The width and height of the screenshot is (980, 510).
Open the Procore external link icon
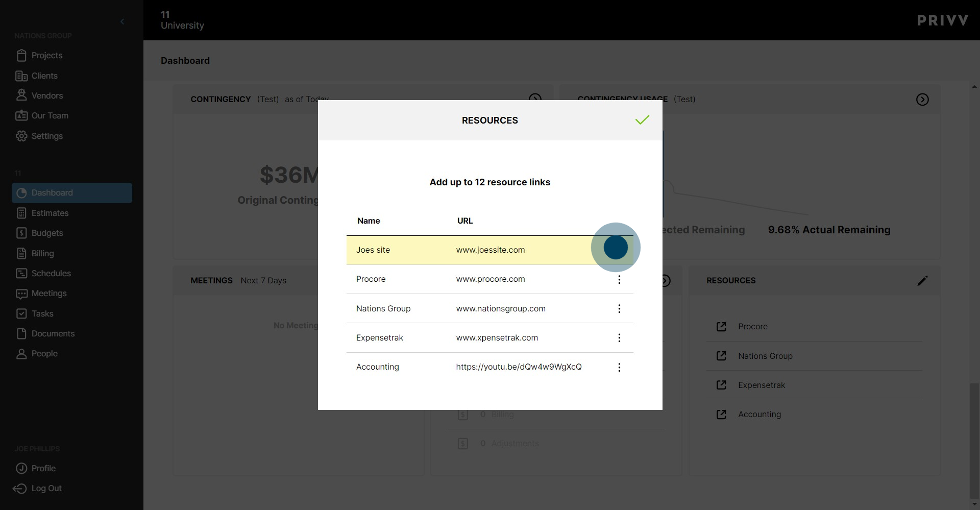pos(721,327)
